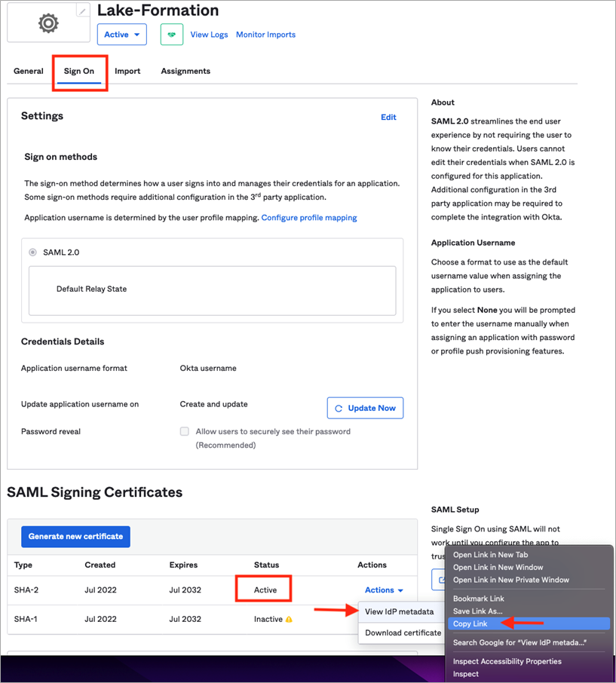Click the SHA-2 type cell
The height and width of the screenshot is (683, 616).
click(x=26, y=590)
